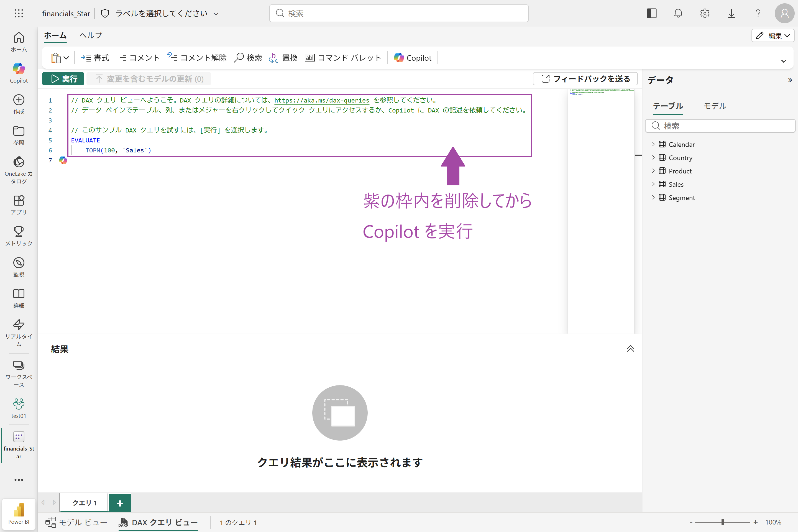Collapse the results pane chevron
Image resolution: width=798 pixels, height=532 pixels.
click(630, 349)
